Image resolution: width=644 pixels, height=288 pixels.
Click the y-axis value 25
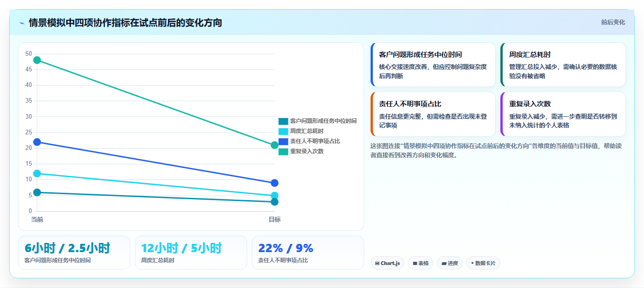tap(29, 132)
